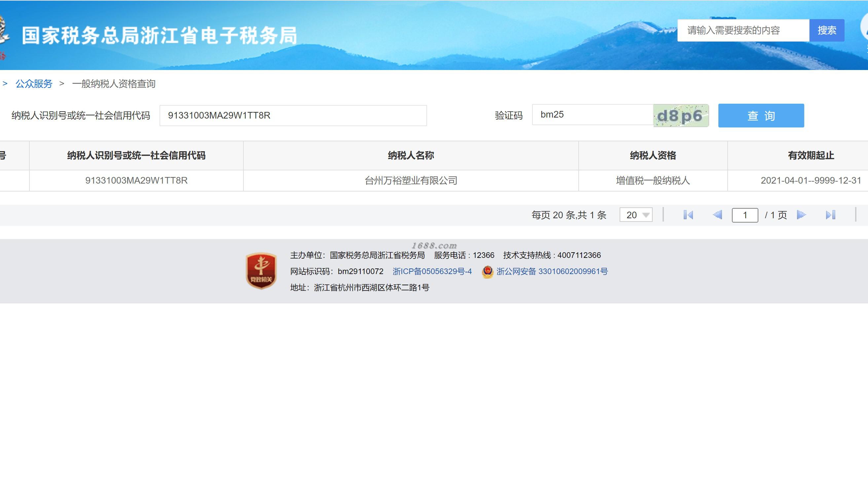
Task: Go to first page arrow icon
Action: 688,215
